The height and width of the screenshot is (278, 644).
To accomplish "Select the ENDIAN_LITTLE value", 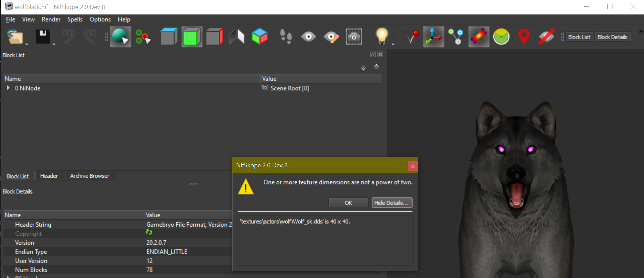I will pos(167,252).
